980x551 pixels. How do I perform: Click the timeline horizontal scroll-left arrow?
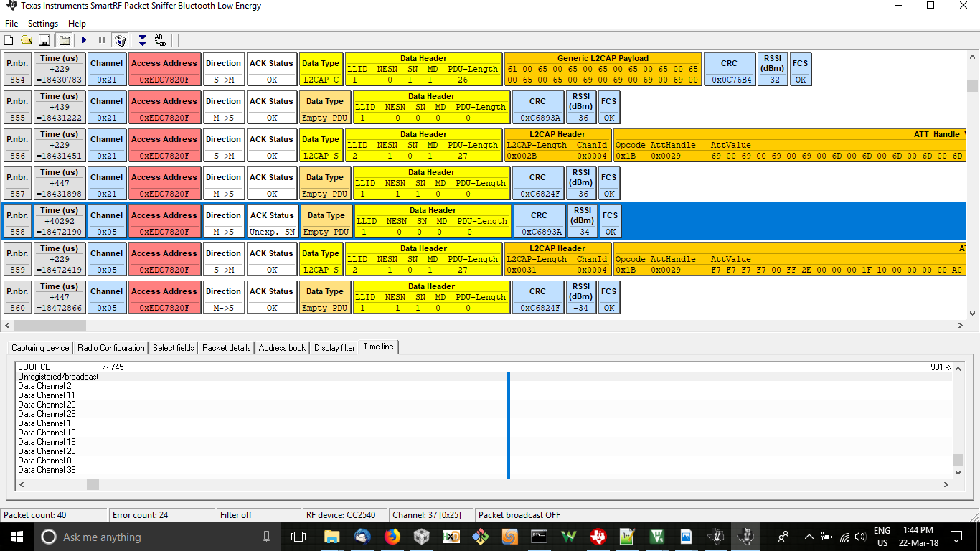(x=22, y=484)
